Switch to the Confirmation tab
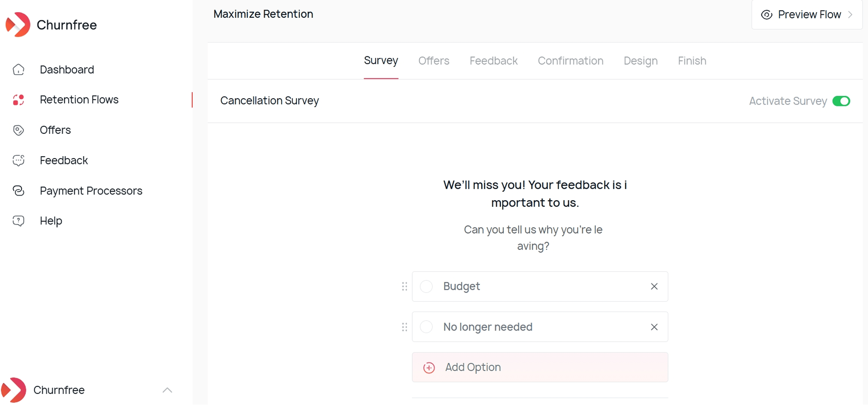This screenshot has height=405, width=868. [x=570, y=61]
